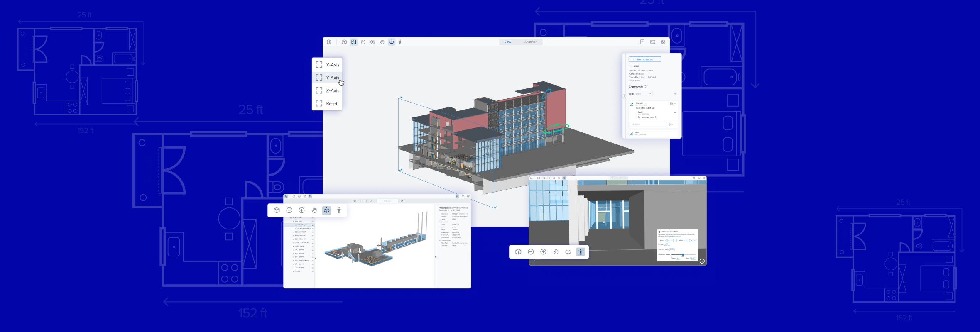Click the SHIFT key button in camera panel
The height and width of the screenshot is (332, 980).
point(693,258)
